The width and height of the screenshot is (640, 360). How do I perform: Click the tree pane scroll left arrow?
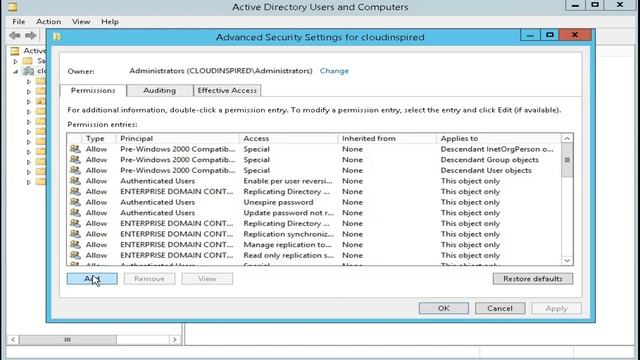tap(13, 340)
